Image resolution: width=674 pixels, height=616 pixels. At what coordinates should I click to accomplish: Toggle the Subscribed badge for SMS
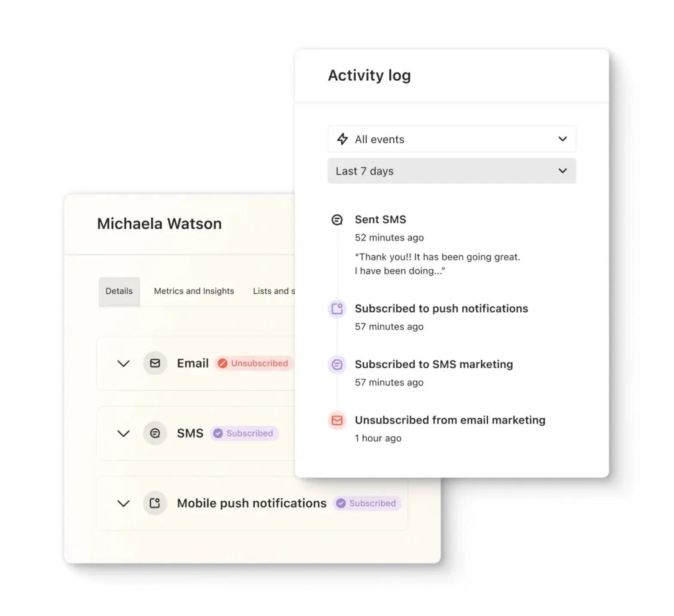244,433
